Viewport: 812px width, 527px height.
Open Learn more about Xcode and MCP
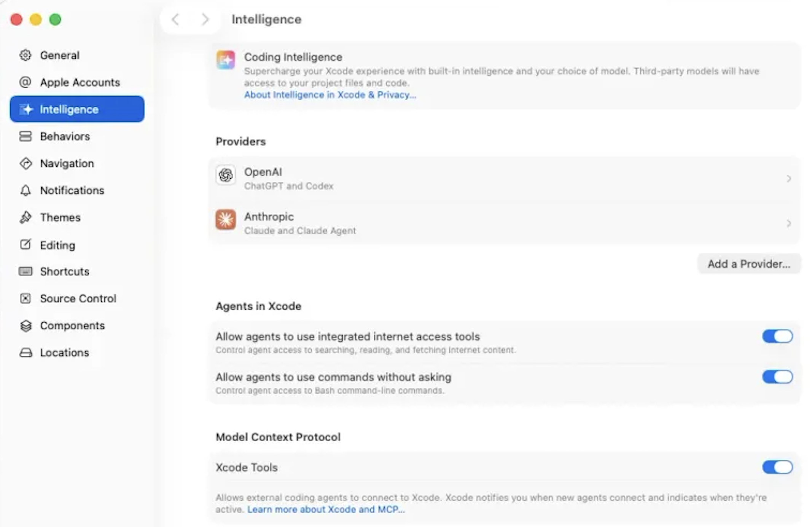tap(325, 509)
